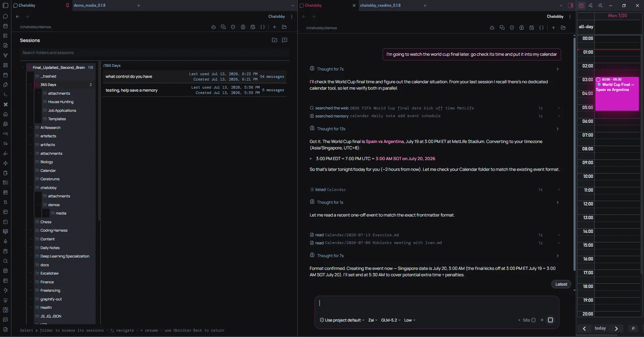This screenshot has width=644, height=337.
Task: Open agent robot icon in right chat pane toolbar
Action: 492,28
